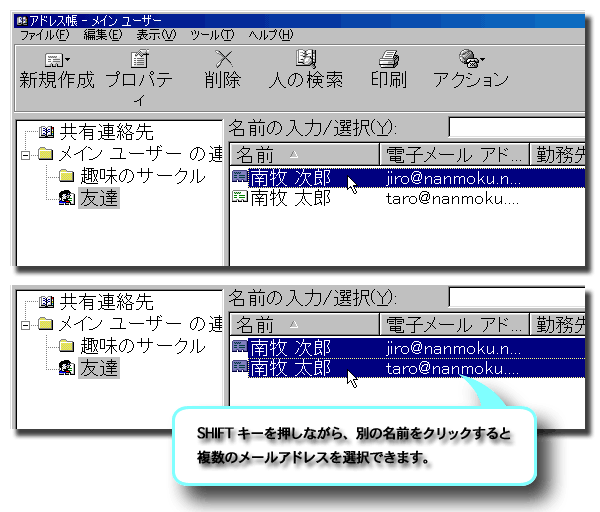Image resolution: width=600 pixels, height=512 pixels.
Task: Click the 新規作成 toolbar icon
Action: click(x=54, y=59)
